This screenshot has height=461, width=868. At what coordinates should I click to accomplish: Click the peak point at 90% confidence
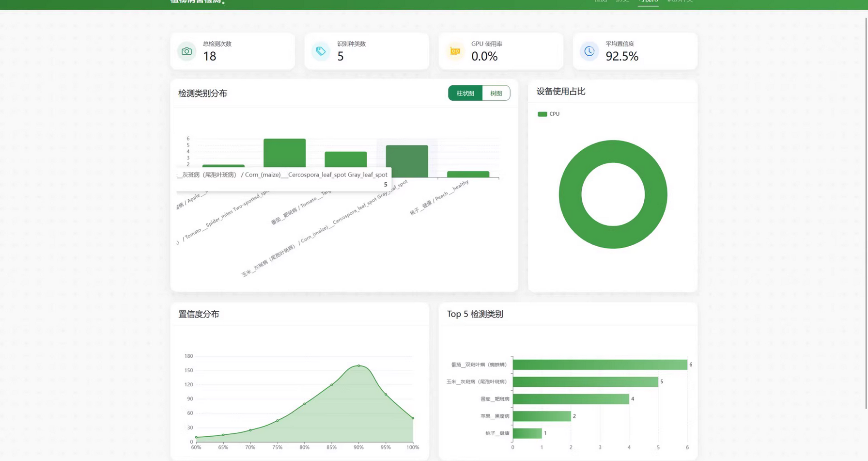[358, 366]
